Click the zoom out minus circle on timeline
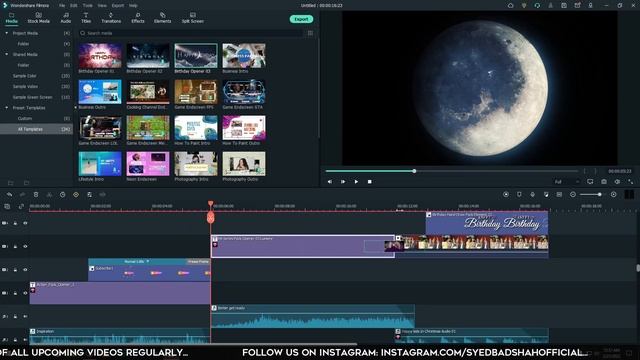Viewport: 640px width, 360px height. click(573, 195)
